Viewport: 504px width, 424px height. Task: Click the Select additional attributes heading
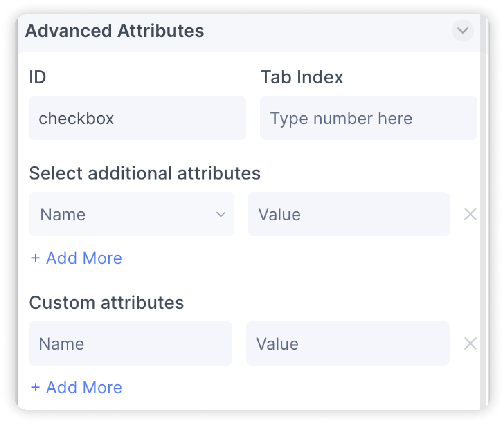tap(145, 173)
